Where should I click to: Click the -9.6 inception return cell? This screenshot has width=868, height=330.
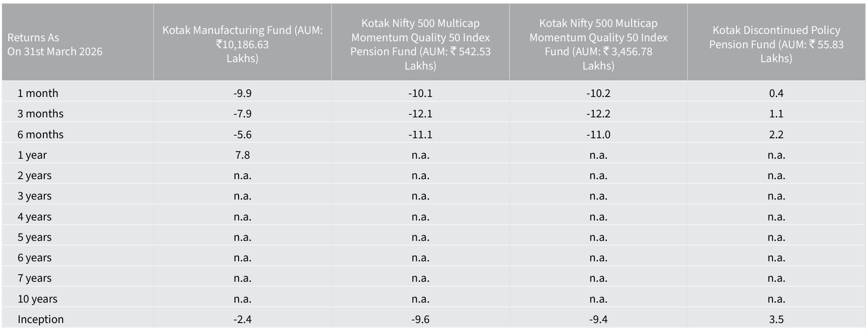pos(420,319)
